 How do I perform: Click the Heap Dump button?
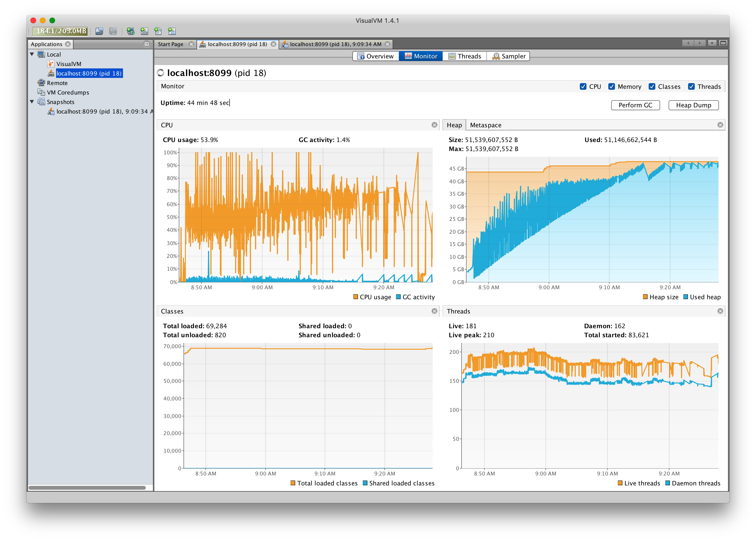(693, 105)
